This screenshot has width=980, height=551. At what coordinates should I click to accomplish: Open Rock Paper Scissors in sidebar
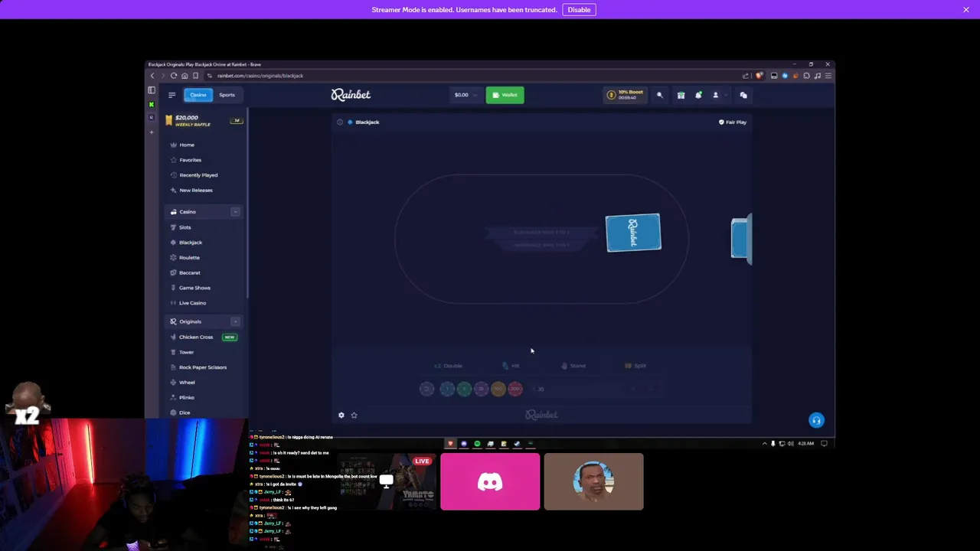[x=203, y=367]
